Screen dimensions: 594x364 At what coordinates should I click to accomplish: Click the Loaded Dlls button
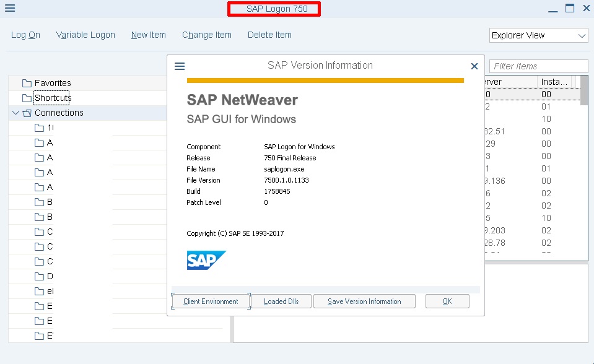pyautogui.click(x=281, y=301)
